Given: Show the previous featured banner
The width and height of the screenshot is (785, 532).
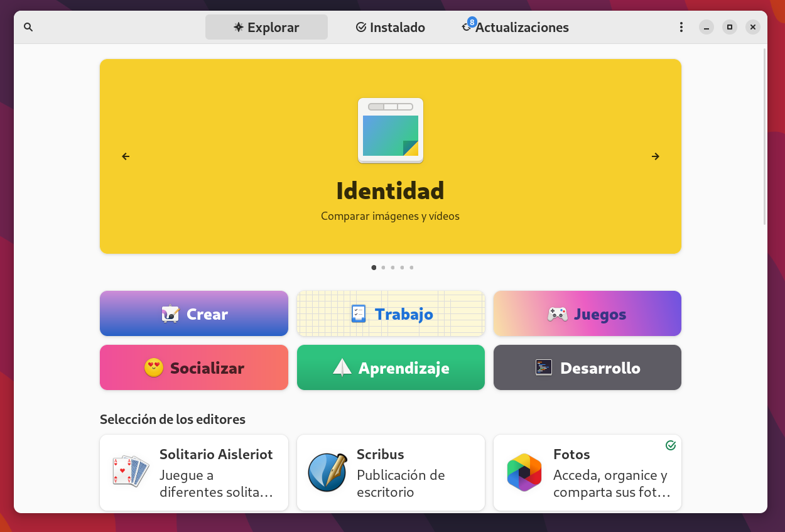Looking at the screenshot, I should click(x=126, y=156).
